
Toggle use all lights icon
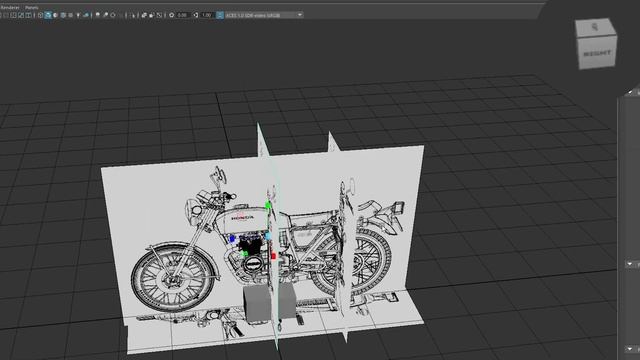[x=78, y=15]
